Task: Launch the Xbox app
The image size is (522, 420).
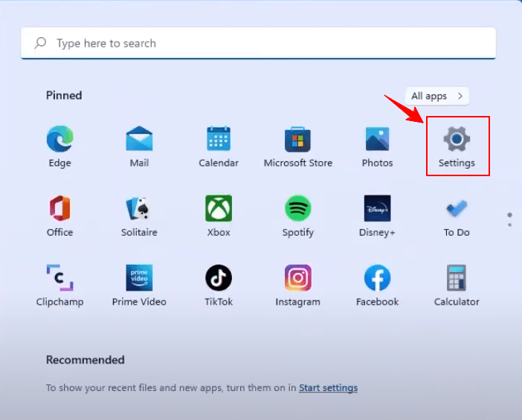Action: pos(219,216)
